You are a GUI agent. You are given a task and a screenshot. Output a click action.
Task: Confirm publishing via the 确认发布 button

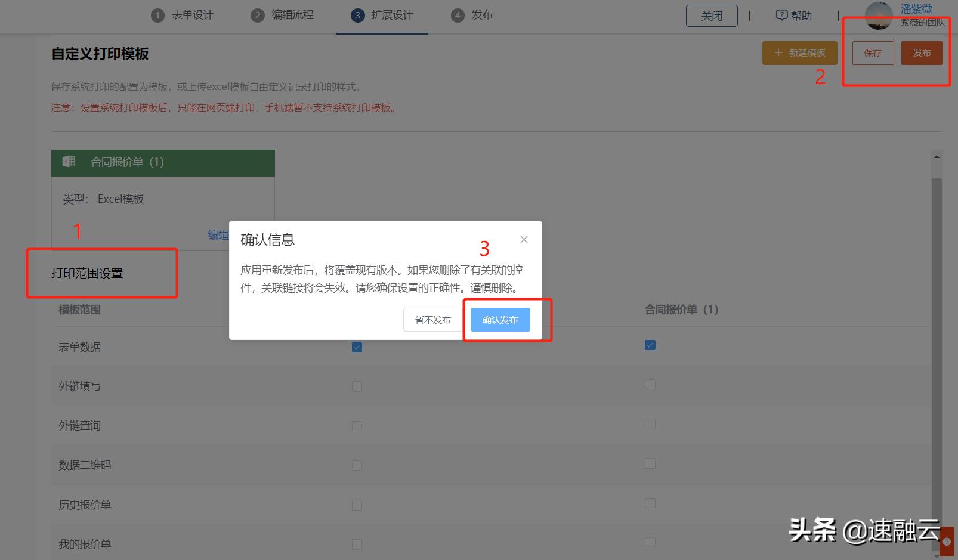(499, 319)
